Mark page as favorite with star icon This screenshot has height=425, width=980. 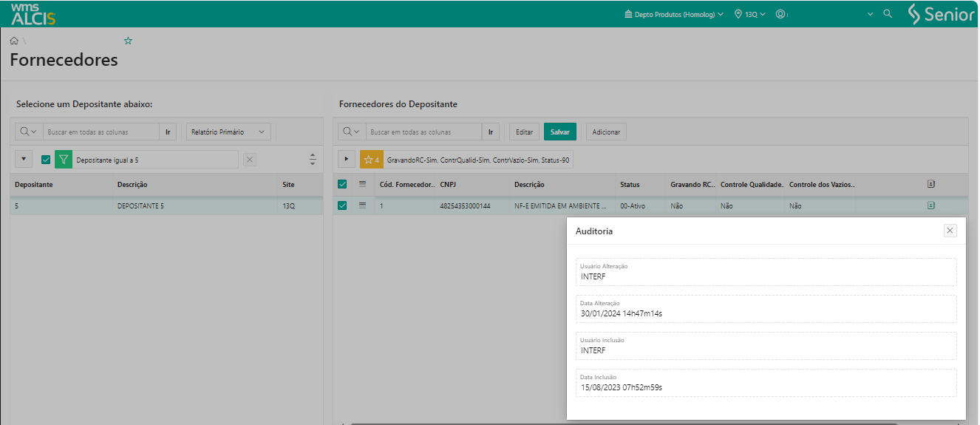[x=128, y=41]
